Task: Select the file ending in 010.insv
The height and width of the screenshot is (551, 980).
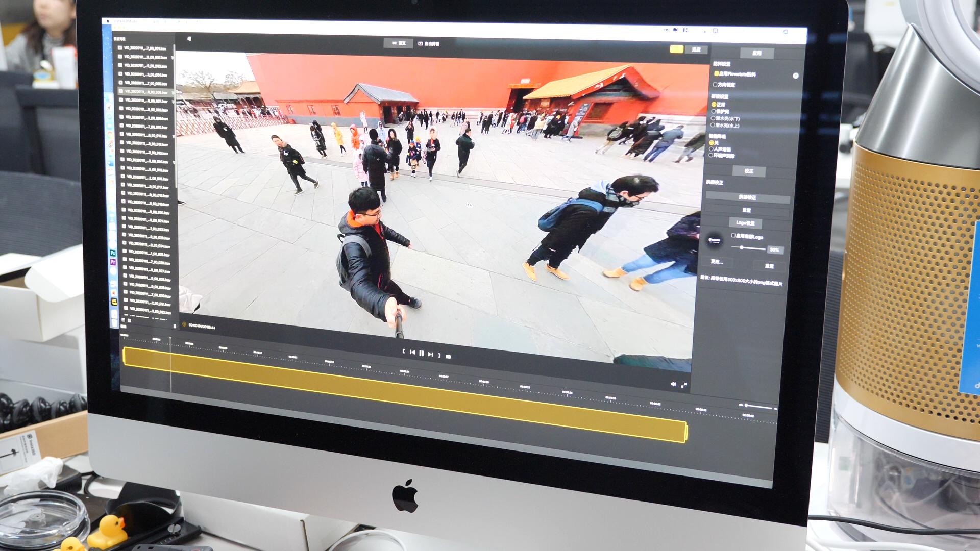Action: (145, 127)
